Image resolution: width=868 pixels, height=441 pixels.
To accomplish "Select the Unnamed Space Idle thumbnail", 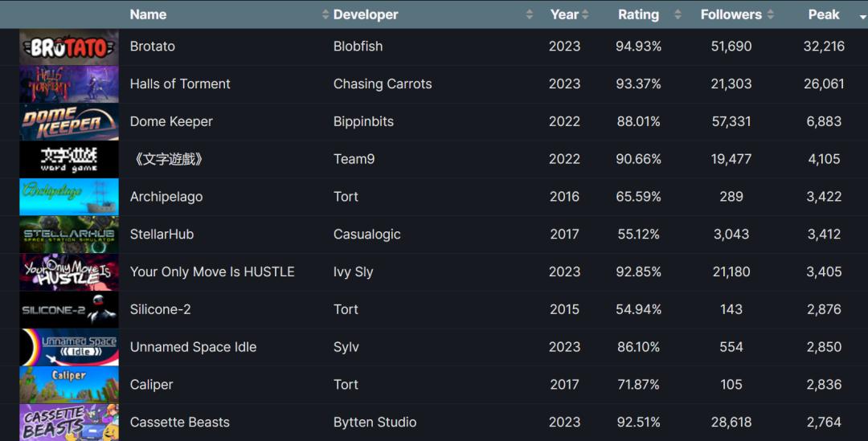I will (x=68, y=348).
